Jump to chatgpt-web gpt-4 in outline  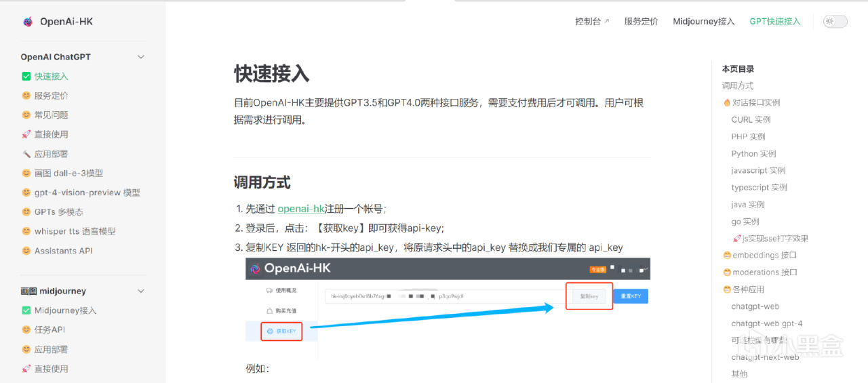pos(767,323)
